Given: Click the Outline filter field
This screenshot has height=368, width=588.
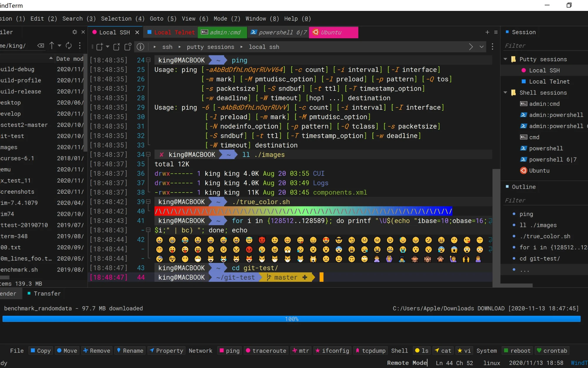Looking at the screenshot, I should click(545, 200).
